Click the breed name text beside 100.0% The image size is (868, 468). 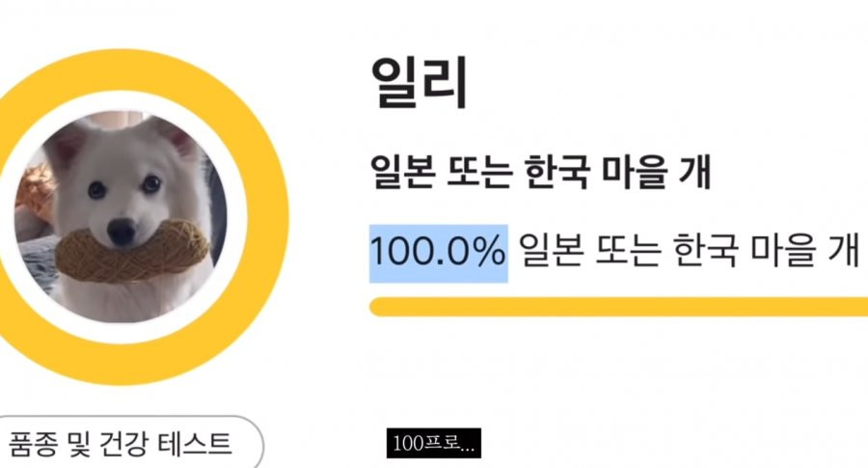point(688,253)
